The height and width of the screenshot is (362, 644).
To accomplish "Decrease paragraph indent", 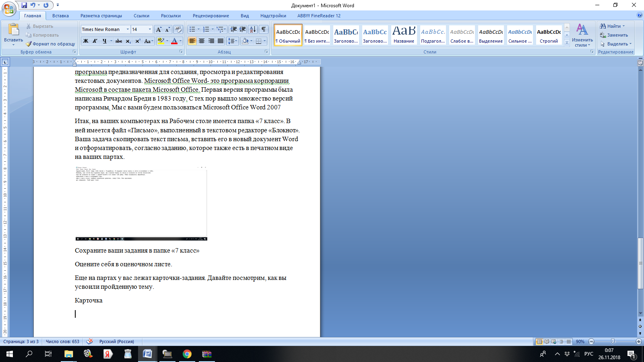I will coord(233,29).
